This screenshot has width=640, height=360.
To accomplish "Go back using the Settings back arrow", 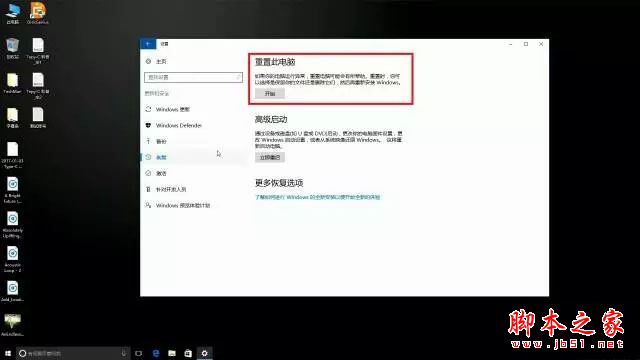I will pos(148,44).
